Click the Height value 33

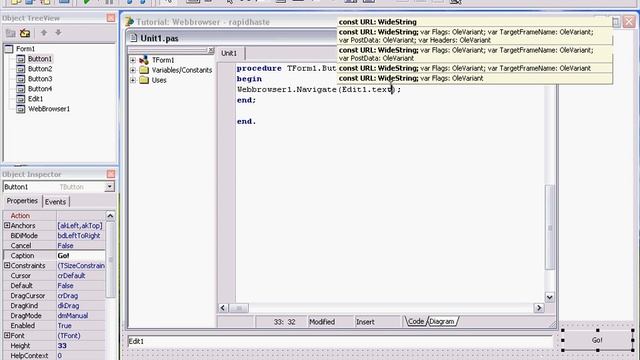[x=62, y=346]
